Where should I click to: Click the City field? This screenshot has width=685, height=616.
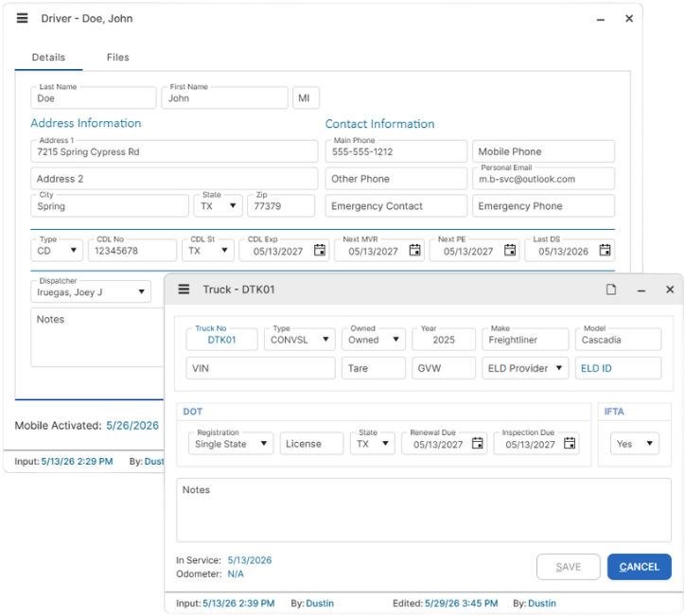coord(110,205)
